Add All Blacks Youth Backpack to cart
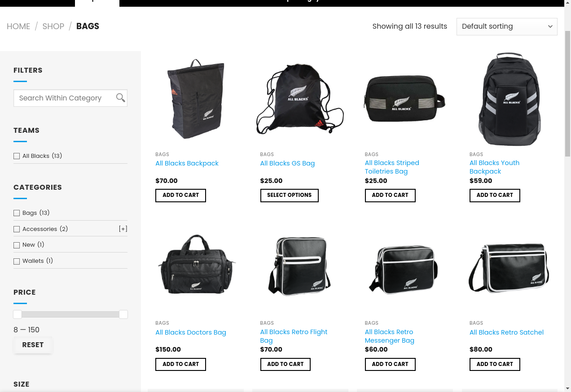Screen dimensions: 571x392 (x=495, y=195)
